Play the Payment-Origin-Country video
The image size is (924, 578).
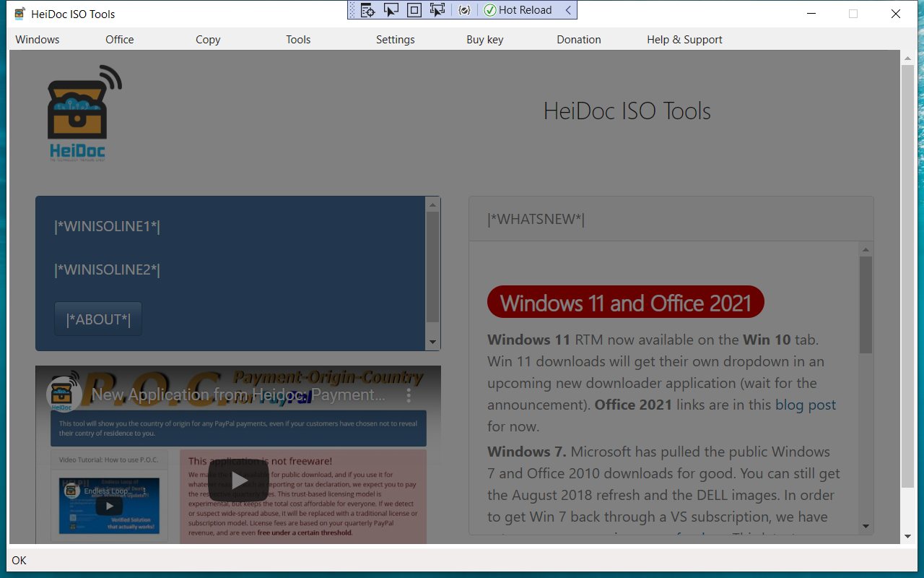239,480
